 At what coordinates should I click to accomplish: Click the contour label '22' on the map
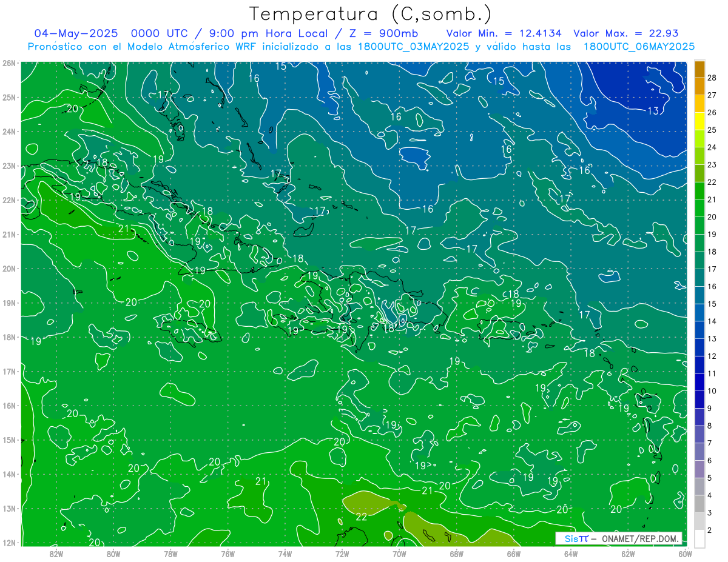pyautogui.click(x=361, y=517)
